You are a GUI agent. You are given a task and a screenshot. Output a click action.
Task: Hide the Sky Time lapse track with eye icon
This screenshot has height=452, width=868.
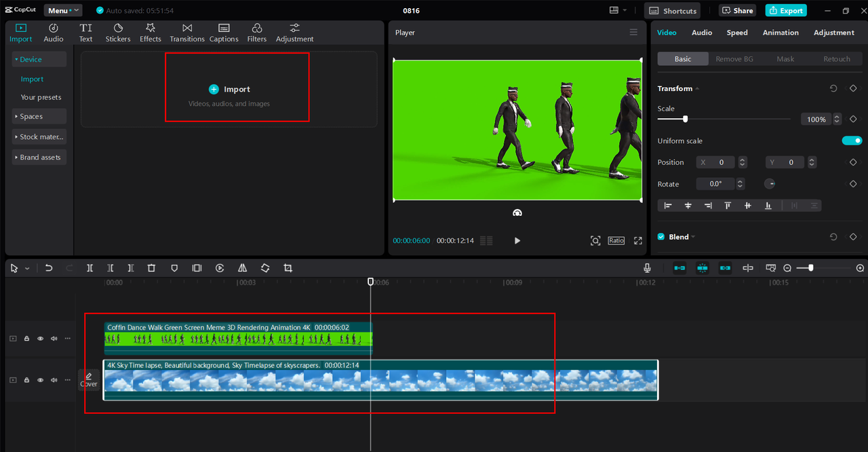[40, 380]
